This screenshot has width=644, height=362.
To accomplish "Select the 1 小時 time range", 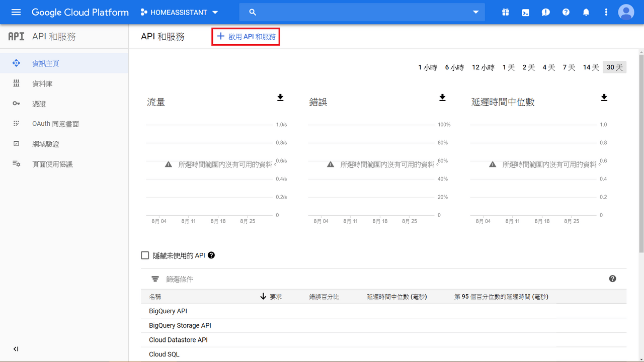I will point(428,67).
